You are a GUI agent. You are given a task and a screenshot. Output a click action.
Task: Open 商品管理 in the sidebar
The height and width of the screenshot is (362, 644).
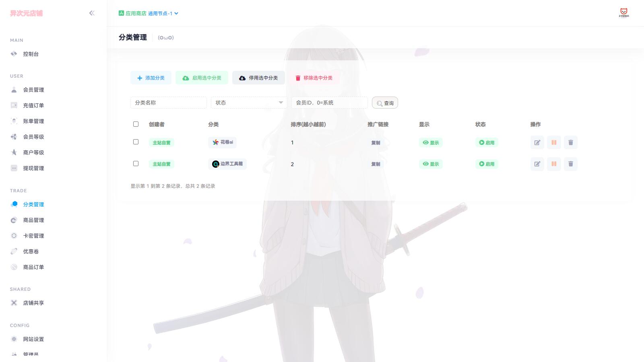coord(33,220)
